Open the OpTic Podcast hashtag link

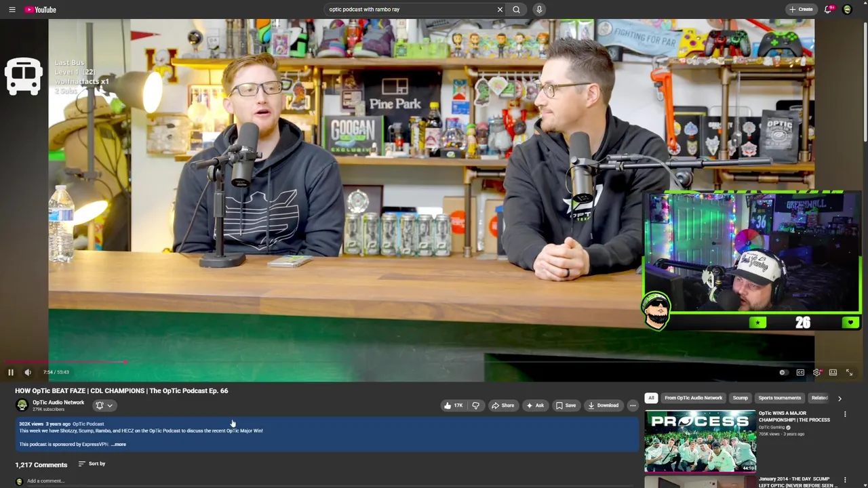[x=88, y=424]
